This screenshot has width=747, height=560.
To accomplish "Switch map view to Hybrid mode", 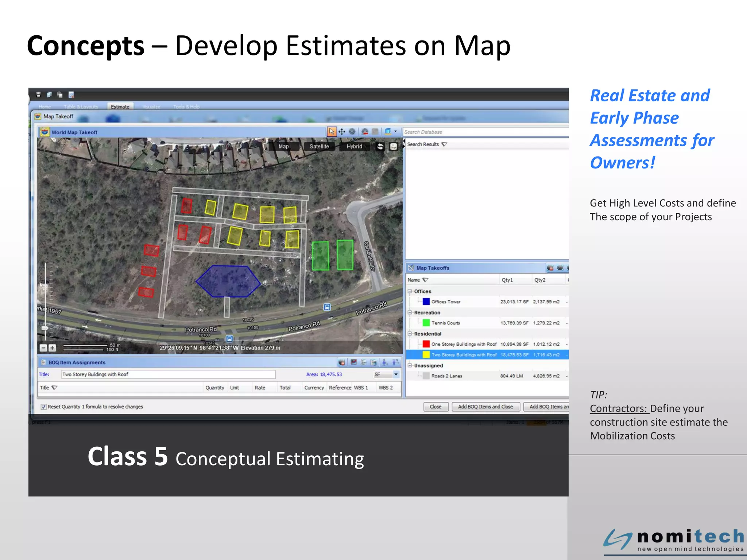I will click(x=354, y=146).
